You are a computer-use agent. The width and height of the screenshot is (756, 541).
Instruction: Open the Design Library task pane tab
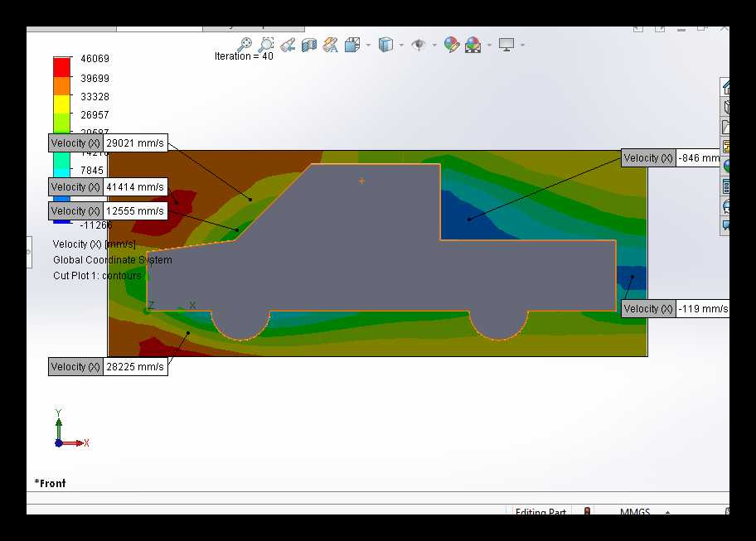pyautogui.click(x=725, y=107)
